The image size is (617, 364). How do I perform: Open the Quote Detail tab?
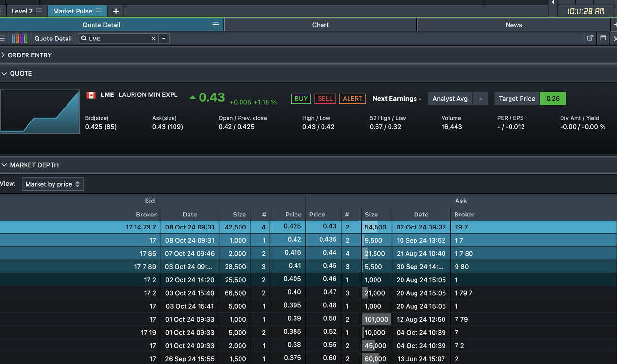pos(101,25)
